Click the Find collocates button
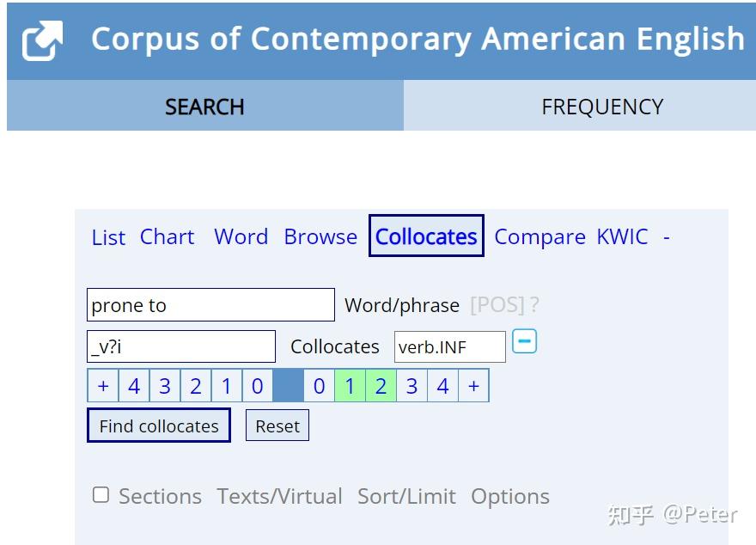Viewport: 756px width, 545px height. point(159,426)
